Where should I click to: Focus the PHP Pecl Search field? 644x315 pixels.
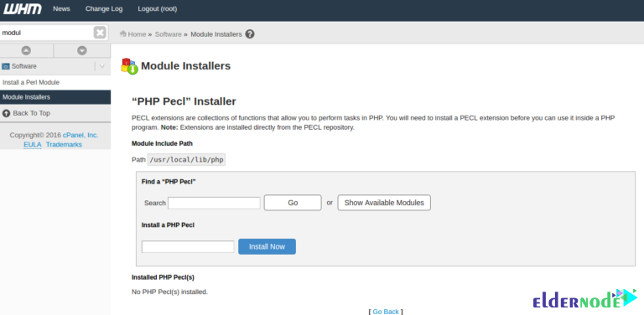point(214,203)
